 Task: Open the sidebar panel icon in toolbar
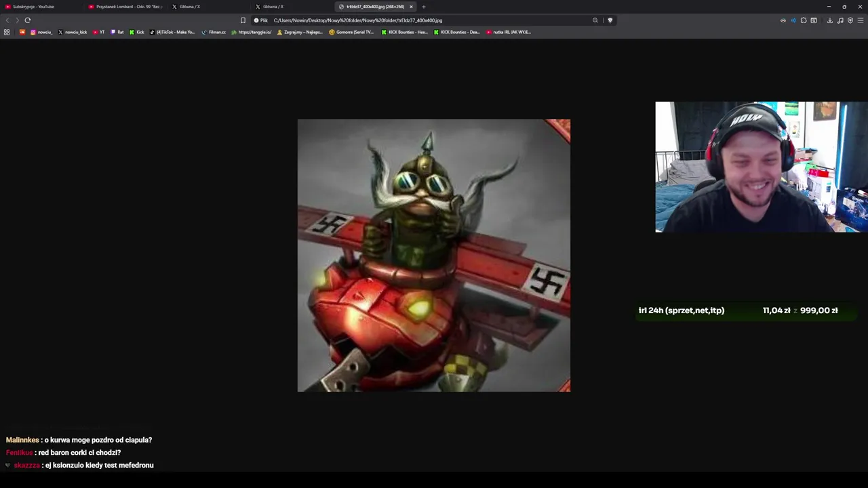click(814, 20)
